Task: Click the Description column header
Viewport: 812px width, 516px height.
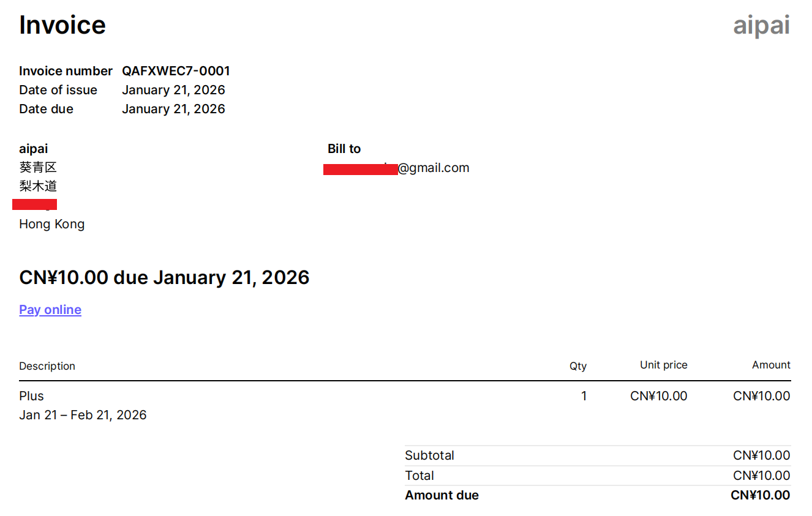Action: tap(47, 366)
